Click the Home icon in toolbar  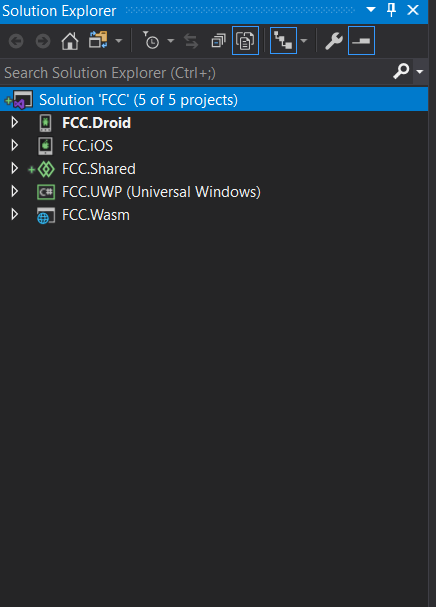[x=70, y=41]
